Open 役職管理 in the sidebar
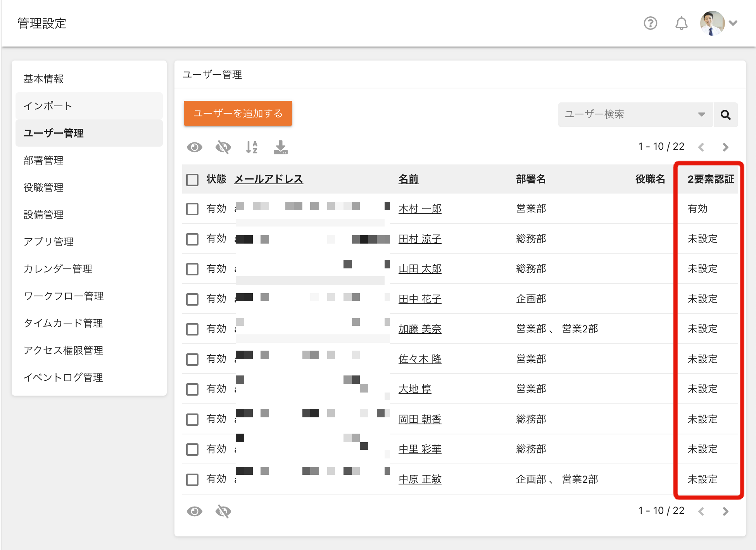Screen dimensions: 756x550 89,187
